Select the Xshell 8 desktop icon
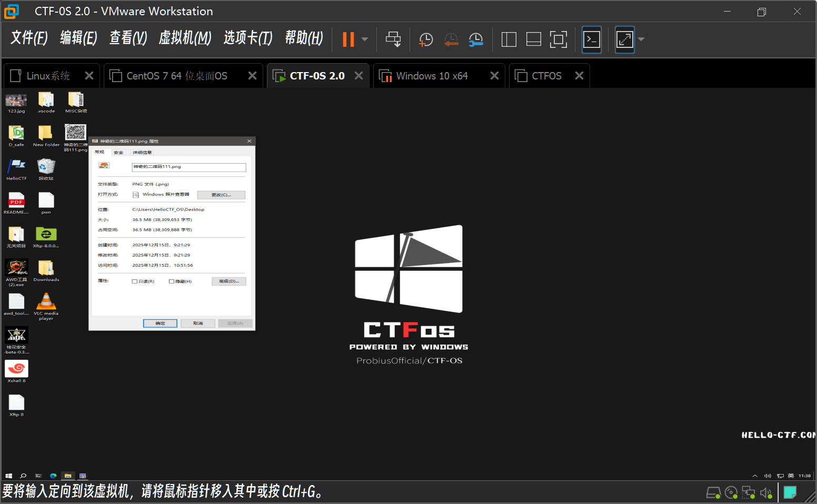Image resolution: width=817 pixels, height=504 pixels. click(16, 371)
